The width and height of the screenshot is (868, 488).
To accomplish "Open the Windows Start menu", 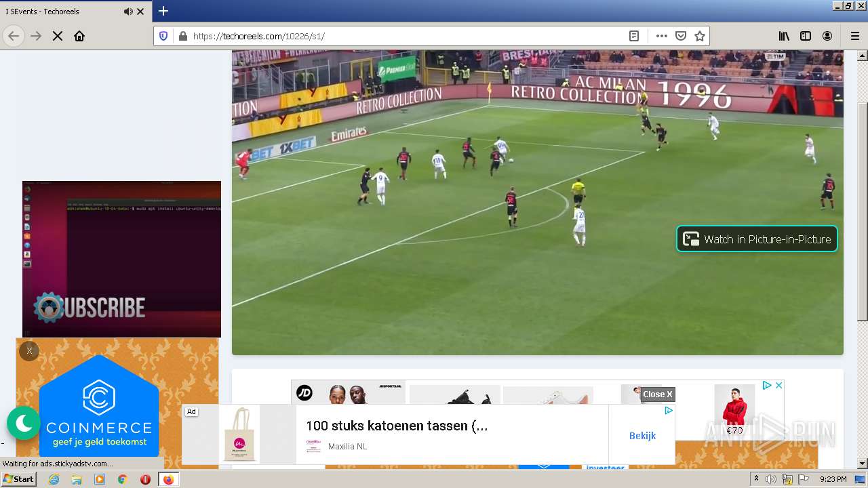I will coord(18,479).
